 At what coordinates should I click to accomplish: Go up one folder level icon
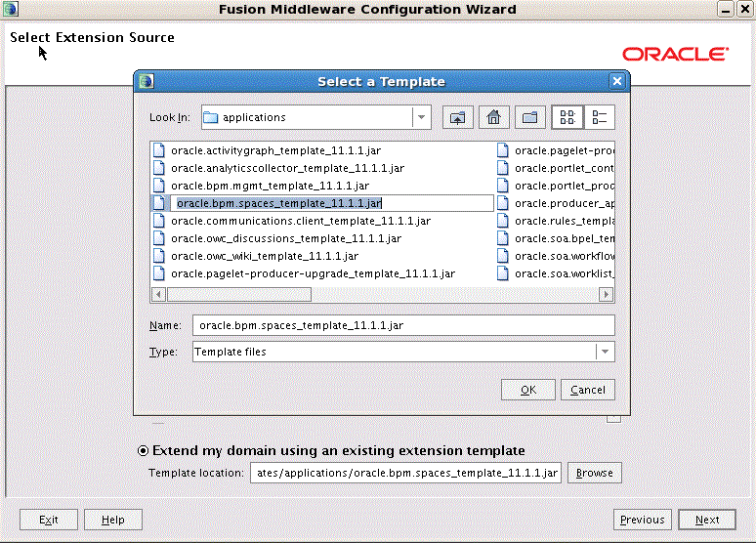(x=457, y=117)
